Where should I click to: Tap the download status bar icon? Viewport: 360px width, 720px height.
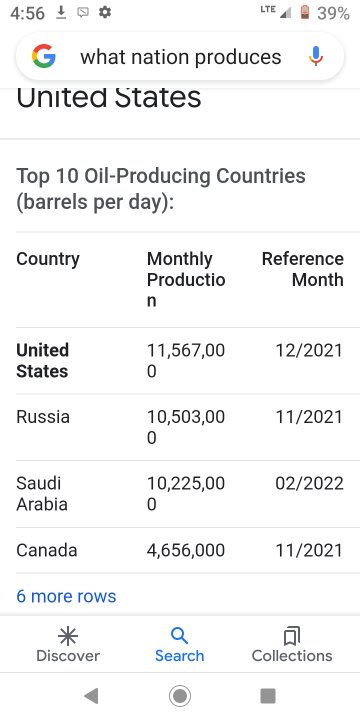(61, 13)
